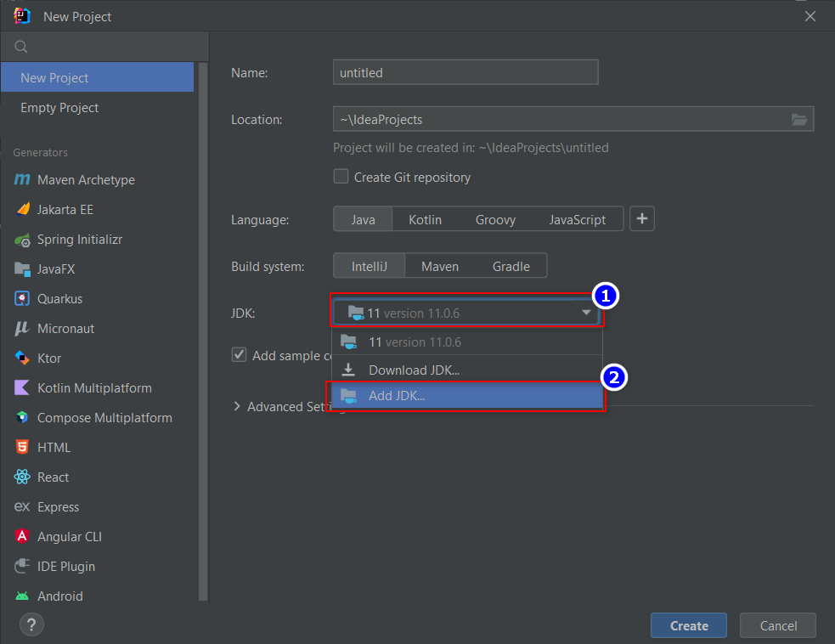The width and height of the screenshot is (835, 644).
Task: Select Empty Project in sidebar
Action: [98, 108]
